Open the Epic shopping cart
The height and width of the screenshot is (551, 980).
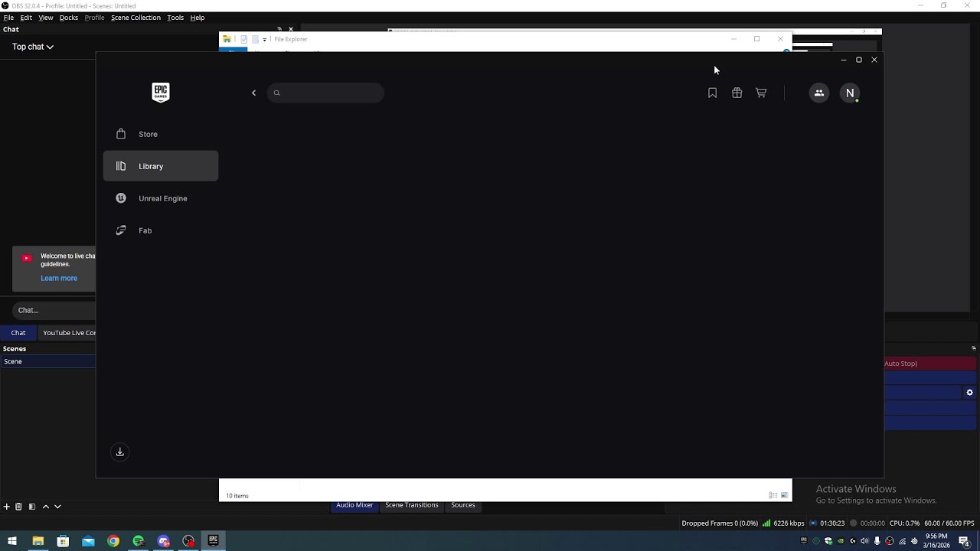point(761,93)
